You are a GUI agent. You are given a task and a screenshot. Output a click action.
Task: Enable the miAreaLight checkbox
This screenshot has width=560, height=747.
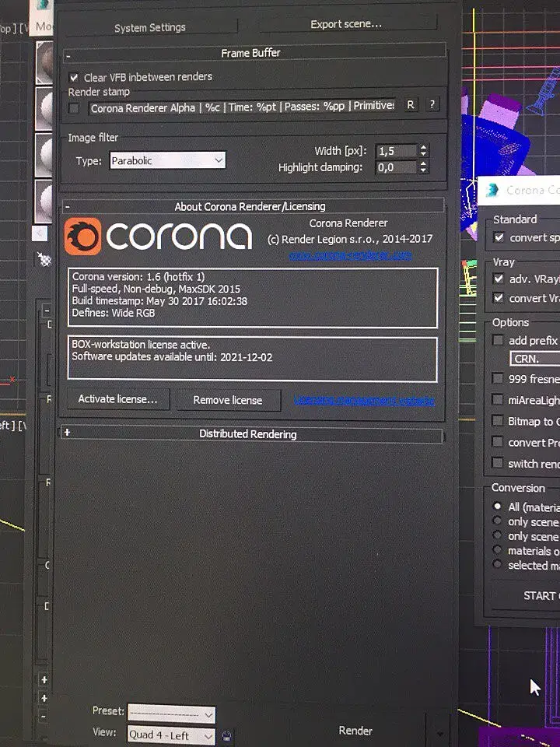497,400
